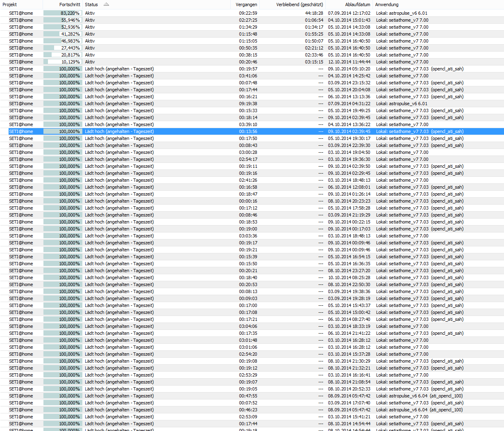Click the 46,983% progress bar
The height and width of the screenshot is (431, 504).
tap(63, 41)
